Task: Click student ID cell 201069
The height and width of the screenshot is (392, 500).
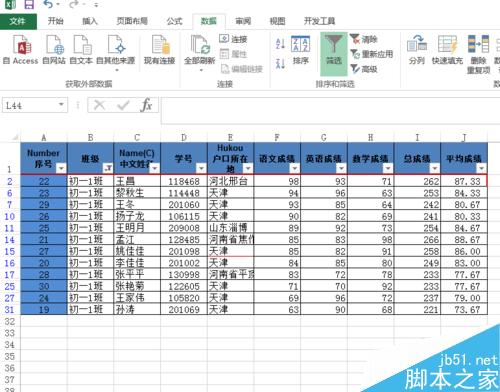Action: (184, 310)
